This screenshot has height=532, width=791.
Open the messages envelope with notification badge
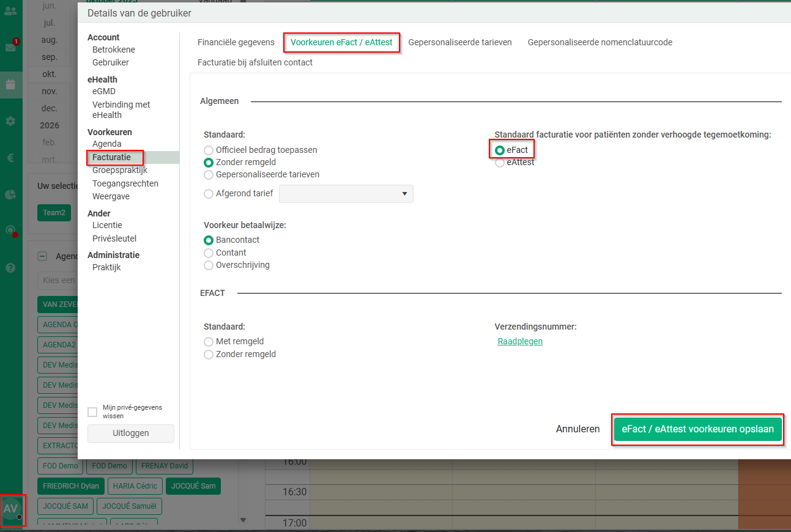[x=10, y=47]
